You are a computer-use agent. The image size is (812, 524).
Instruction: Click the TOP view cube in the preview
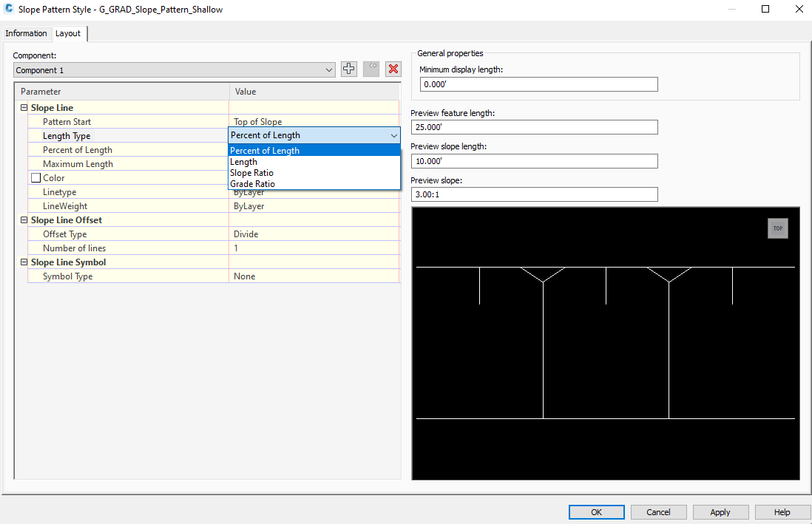[x=777, y=228]
